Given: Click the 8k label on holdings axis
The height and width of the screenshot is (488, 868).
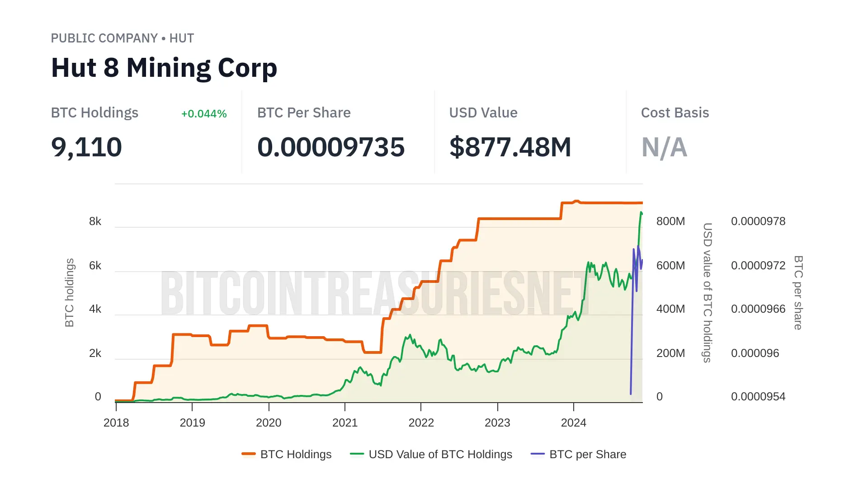Looking at the screenshot, I should pyautogui.click(x=95, y=221).
